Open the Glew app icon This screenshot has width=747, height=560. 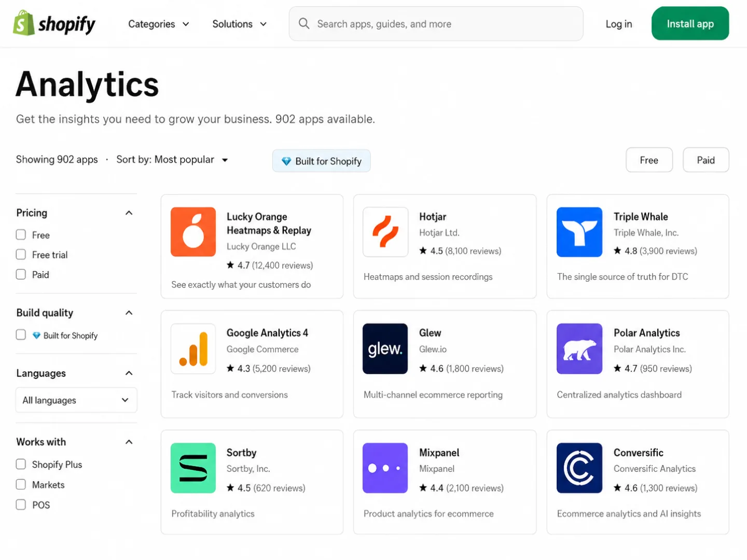pyautogui.click(x=385, y=349)
